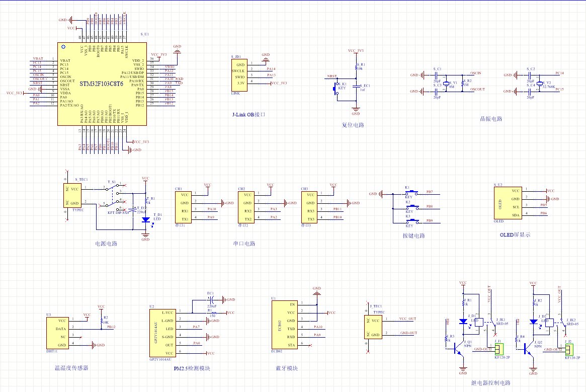586x392 pixels.
Task: Select the STM32F103C8T6 microcontroller chip
Action: coord(102,84)
